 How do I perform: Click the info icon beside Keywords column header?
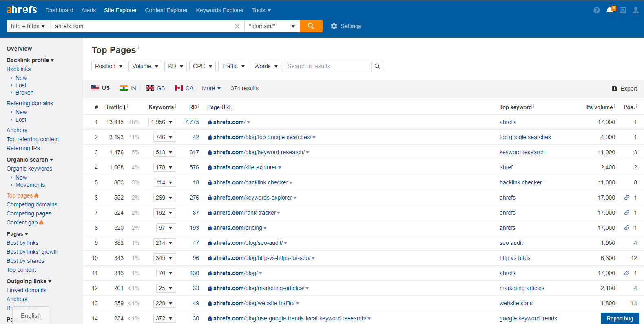(176, 106)
